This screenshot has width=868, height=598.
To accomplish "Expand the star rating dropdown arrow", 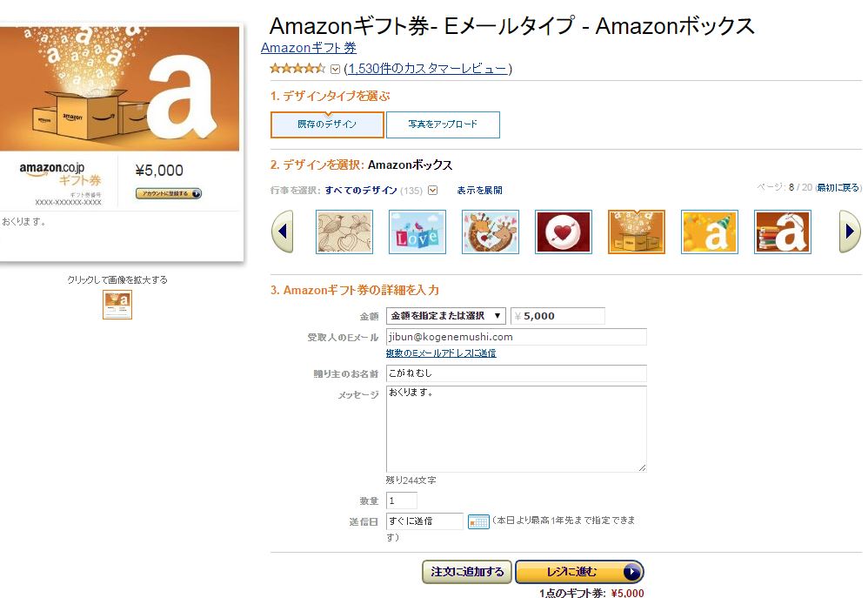I will [335, 70].
